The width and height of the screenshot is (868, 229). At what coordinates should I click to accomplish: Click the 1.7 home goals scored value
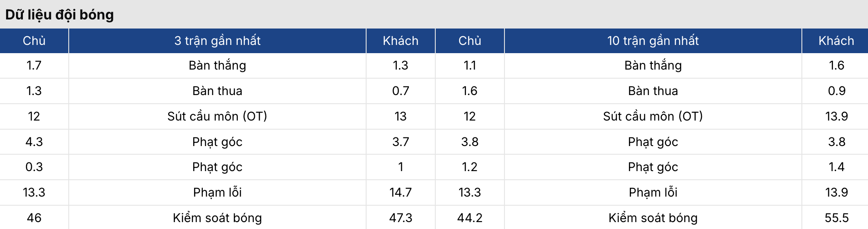click(34, 65)
